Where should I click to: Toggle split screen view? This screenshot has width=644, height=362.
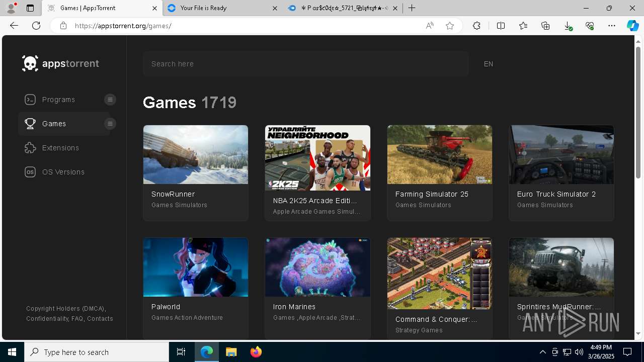pyautogui.click(x=501, y=26)
